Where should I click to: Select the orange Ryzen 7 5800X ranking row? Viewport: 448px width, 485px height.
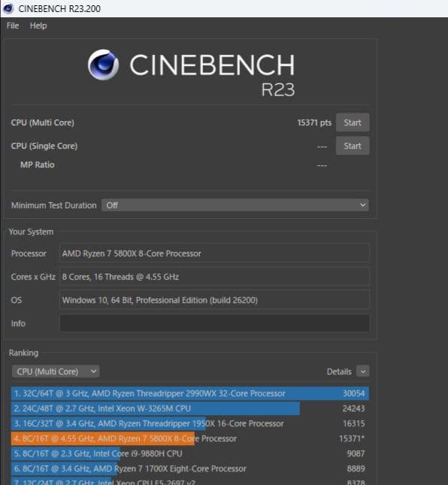190,438
